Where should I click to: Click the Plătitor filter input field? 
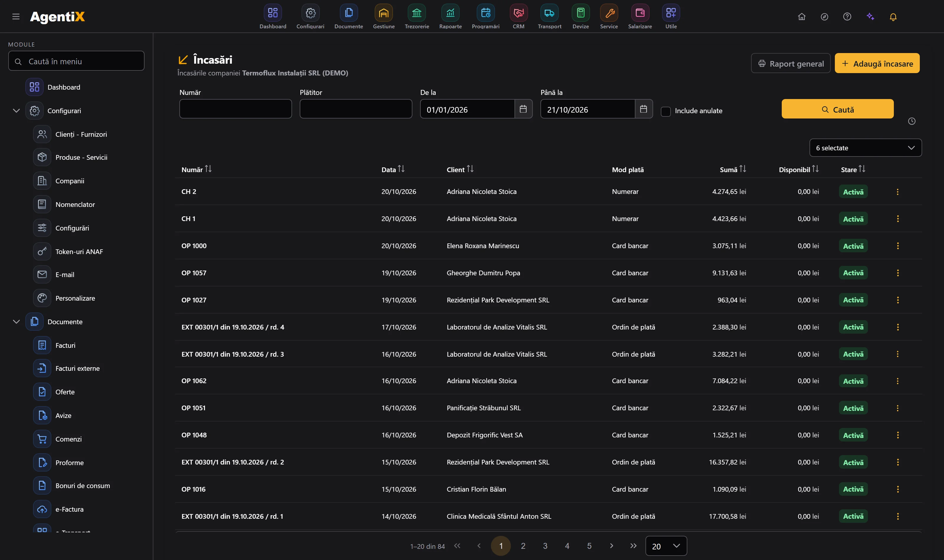(x=356, y=109)
